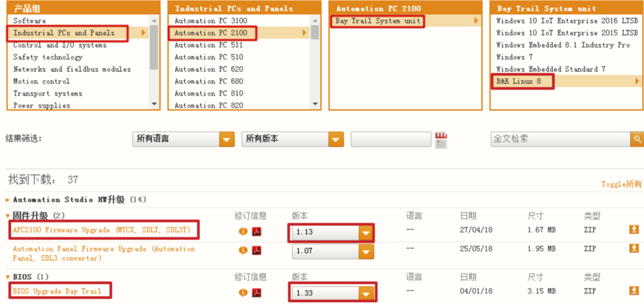This screenshot has height=304, width=644.
Task: Select Networks and fieldbus modules
Action: tap(72, 69)
